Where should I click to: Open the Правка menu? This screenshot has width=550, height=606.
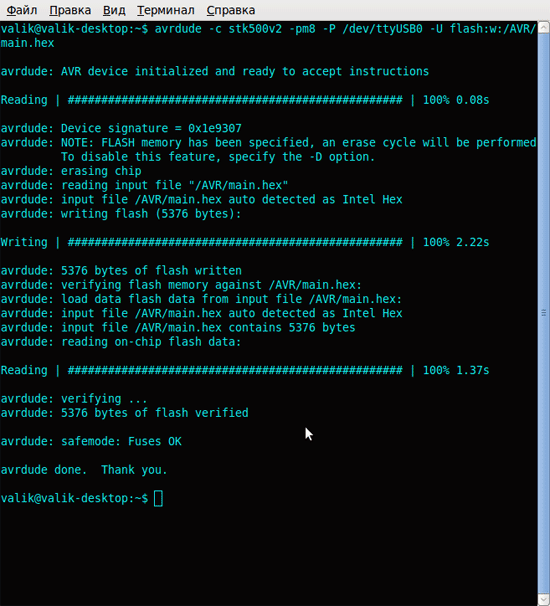pyautogui.click(x=70, y=10)
